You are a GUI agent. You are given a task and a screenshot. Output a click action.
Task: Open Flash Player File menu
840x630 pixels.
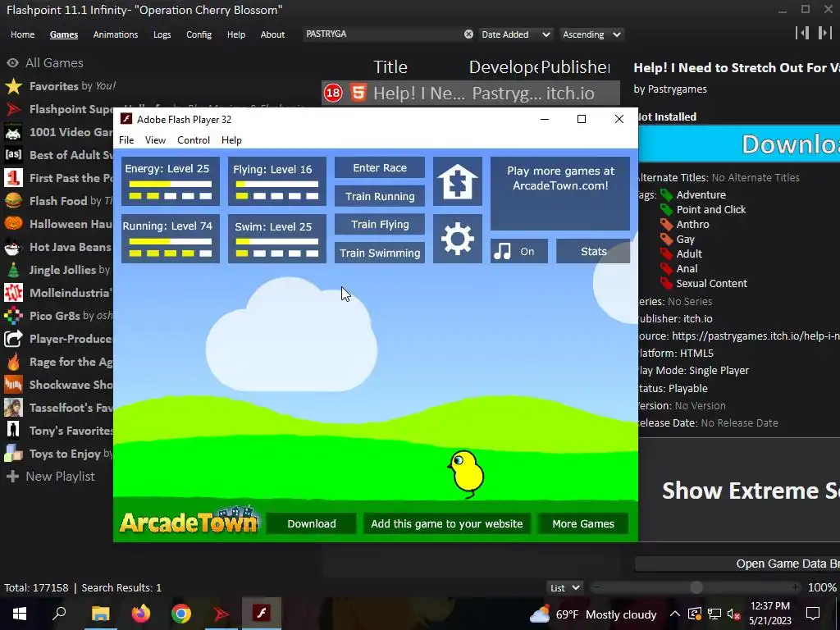point(126,139)
